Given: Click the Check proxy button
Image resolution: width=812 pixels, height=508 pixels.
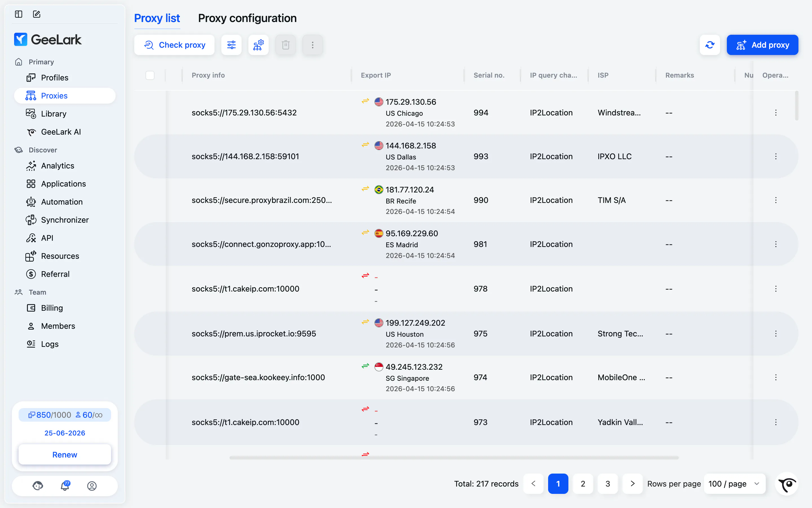Looking at the screenshot, I should click(x=174, y=45).
